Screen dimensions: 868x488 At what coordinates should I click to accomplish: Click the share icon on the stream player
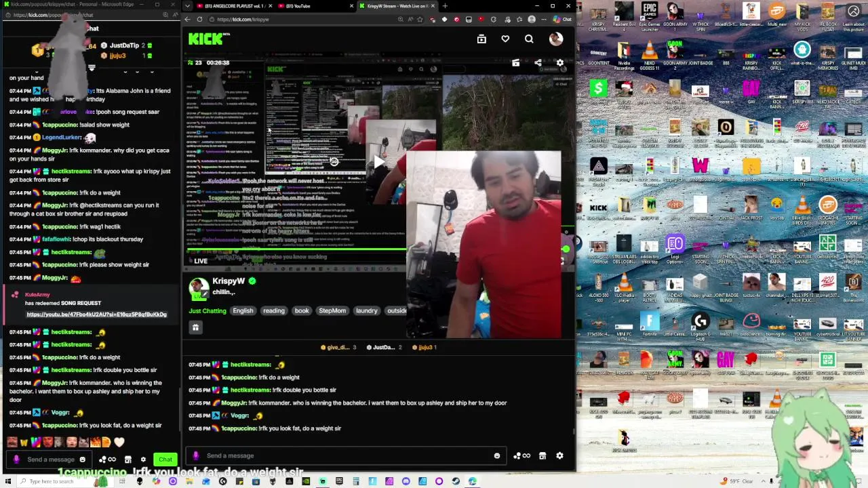tap(538, 63)
